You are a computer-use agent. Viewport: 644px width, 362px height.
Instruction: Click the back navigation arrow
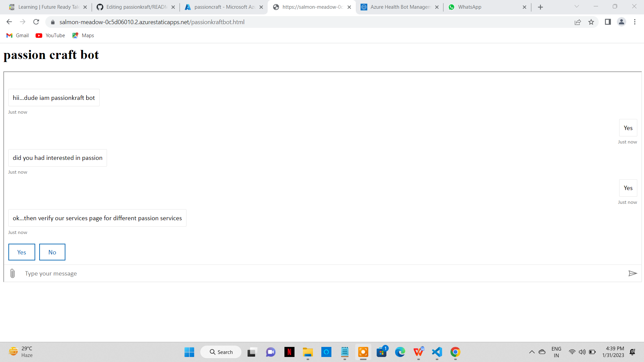9,22
